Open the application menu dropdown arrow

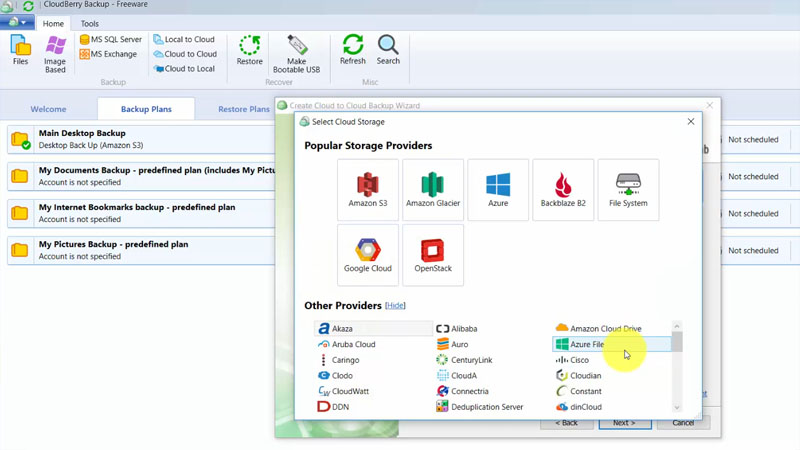22,23
